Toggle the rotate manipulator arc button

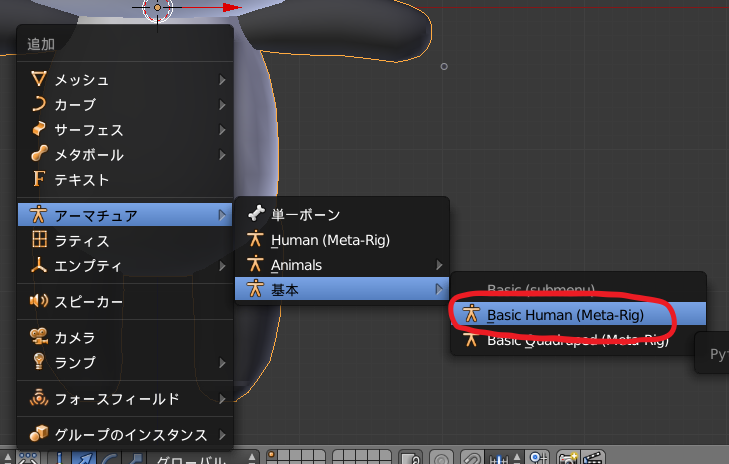(x=108, y=458)
